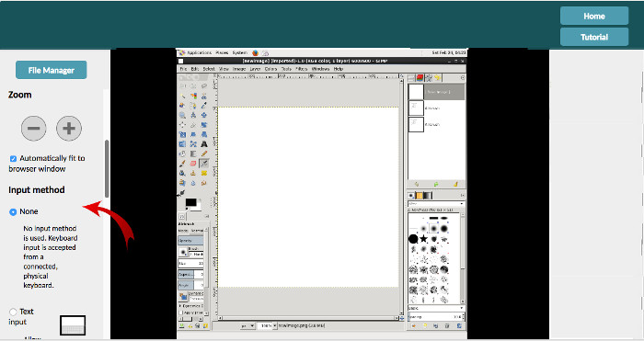Select Base Image entry in undo history

436,92
